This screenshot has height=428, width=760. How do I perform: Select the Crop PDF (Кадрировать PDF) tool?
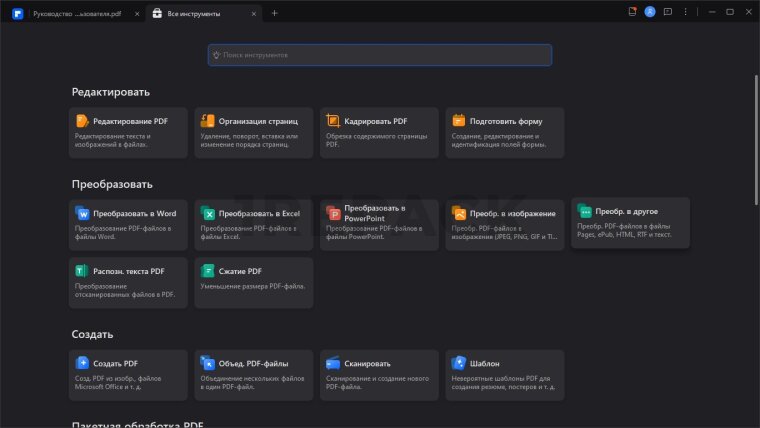(379, 132)
